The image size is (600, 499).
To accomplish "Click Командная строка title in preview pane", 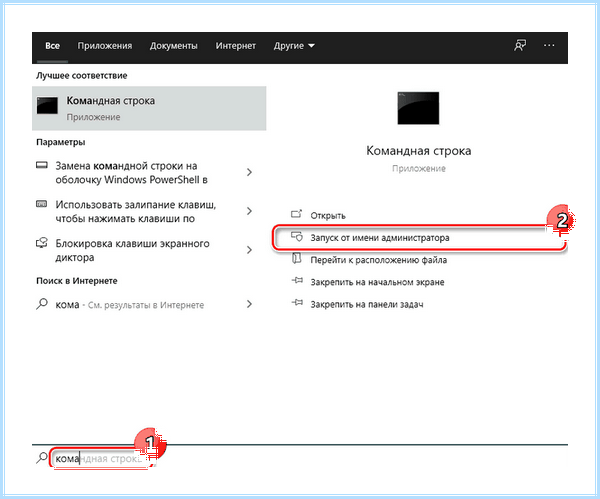I will tap(419, 150).
